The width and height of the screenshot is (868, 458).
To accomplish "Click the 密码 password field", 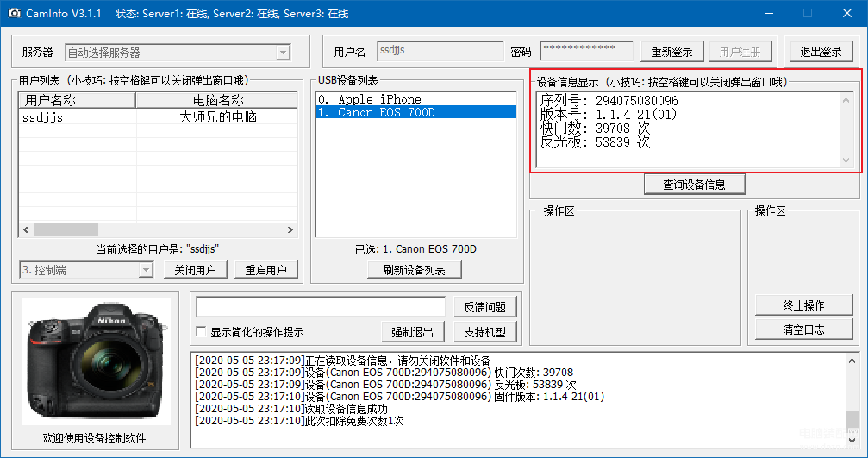I will pyautogui.click(x=587, y=51).
